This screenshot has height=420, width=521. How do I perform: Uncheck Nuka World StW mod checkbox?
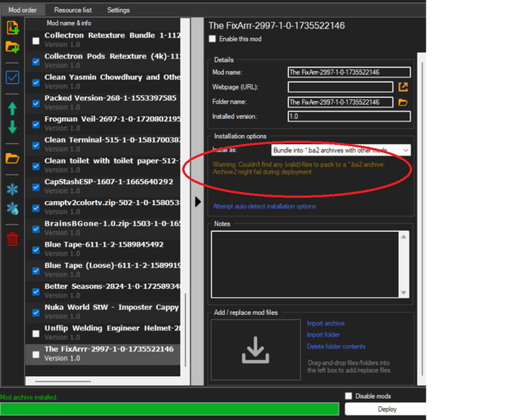tap(36, 313)
